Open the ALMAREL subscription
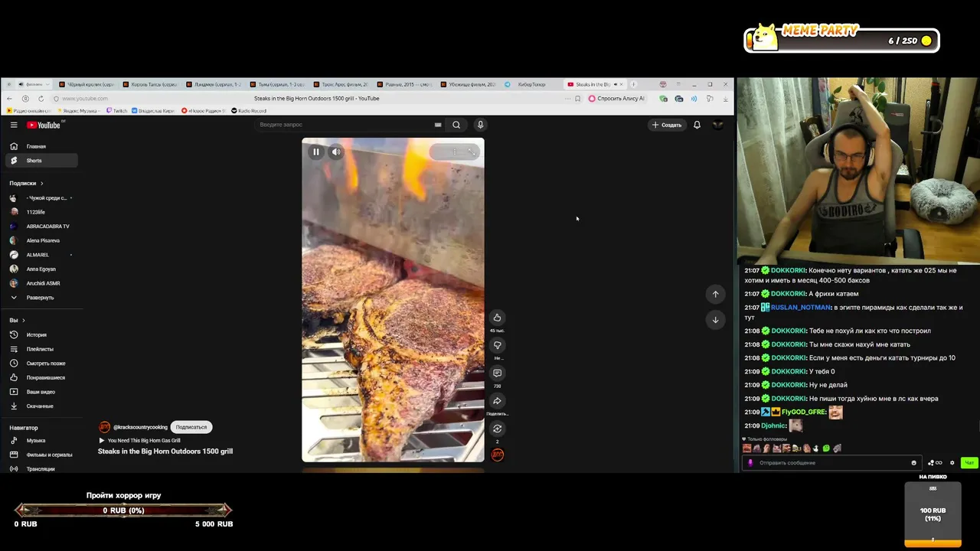Viewport: 980px width, 551px height. pos(41,255)
